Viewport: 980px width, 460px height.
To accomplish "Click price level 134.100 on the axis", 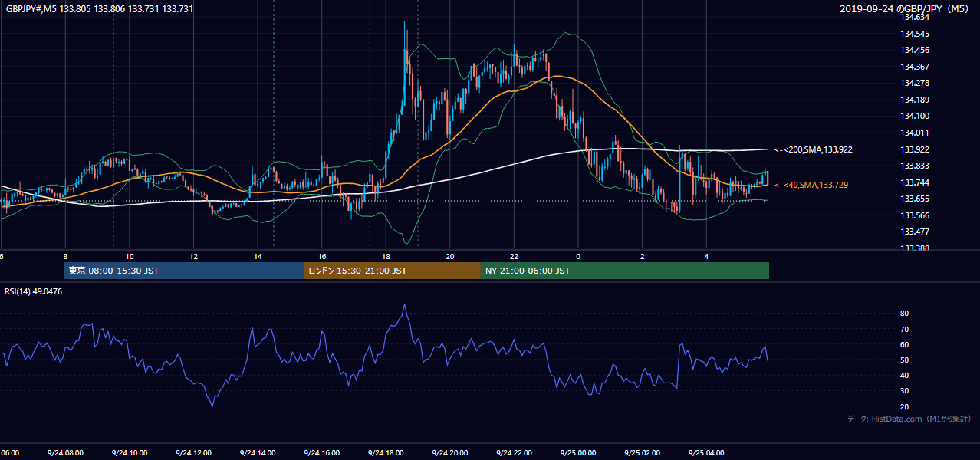I will click(x=915, y=116).
